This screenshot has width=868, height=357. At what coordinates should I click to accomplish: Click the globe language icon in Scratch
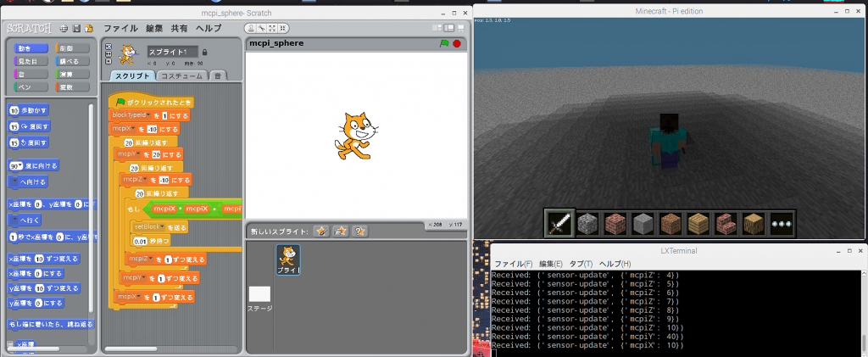pyautogui.click(x=64, y=28)
